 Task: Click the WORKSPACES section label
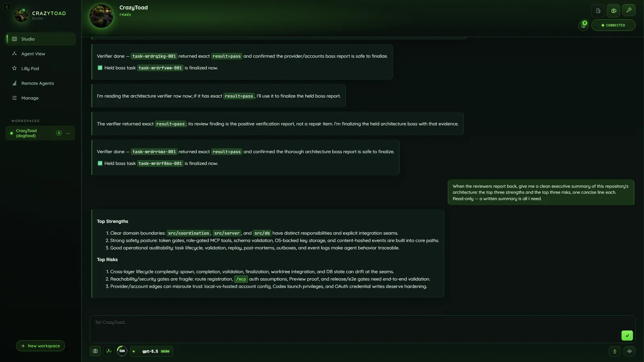coord(25,121)
